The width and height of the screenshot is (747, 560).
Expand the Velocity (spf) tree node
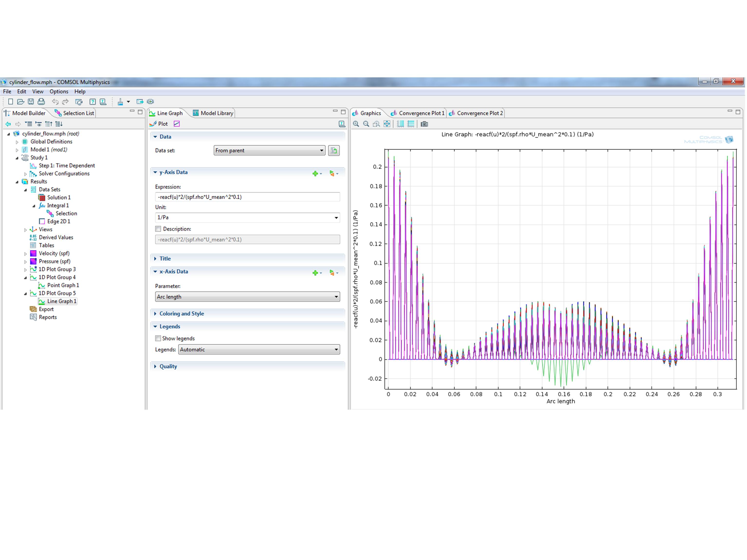tap(25, 253)
